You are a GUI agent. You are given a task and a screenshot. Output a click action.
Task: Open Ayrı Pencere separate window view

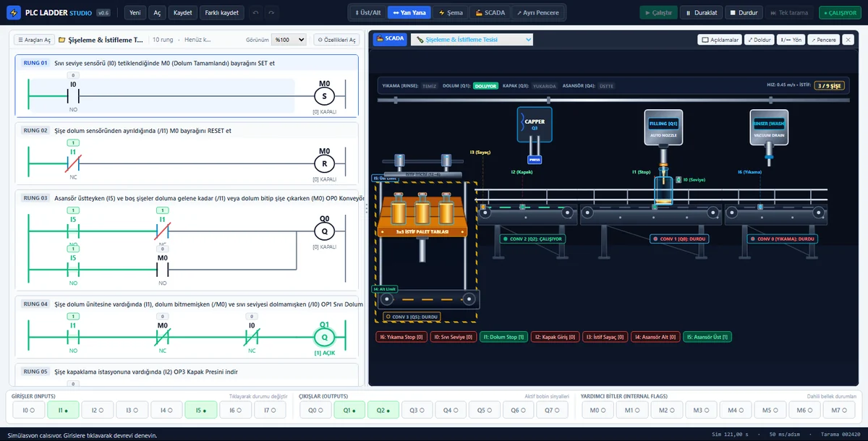538,13
